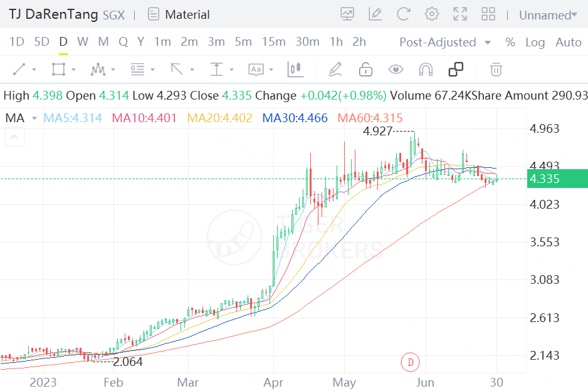Switch to 15m timeframe
The height and width of the screenshot is (391, 588).
[274, 41]
